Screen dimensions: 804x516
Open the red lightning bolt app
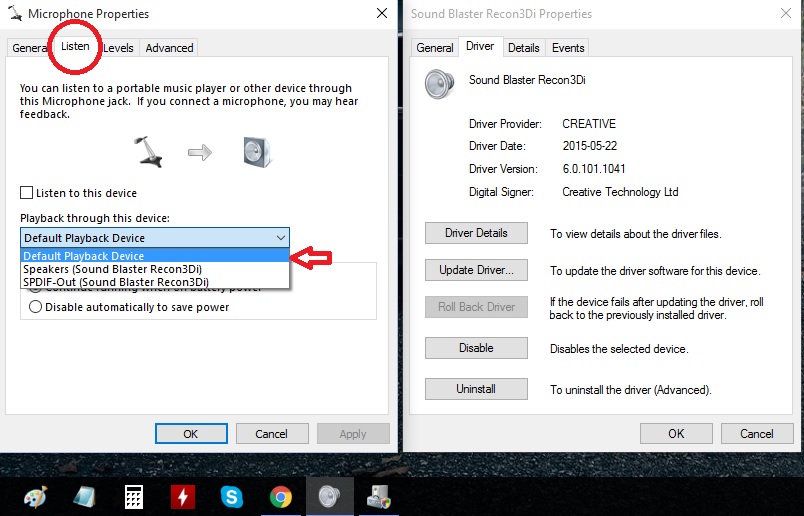pyautogui.click(x=183, y=497)
